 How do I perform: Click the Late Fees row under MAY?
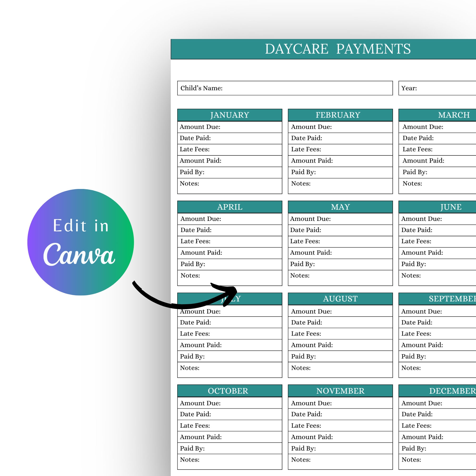pyautogui.click(x=340, y=241)
